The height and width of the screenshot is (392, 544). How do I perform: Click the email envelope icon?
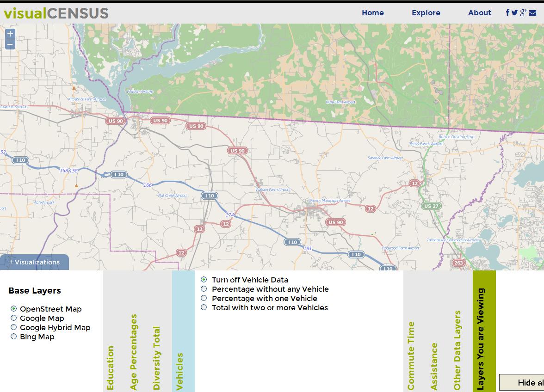click(532, 12)
